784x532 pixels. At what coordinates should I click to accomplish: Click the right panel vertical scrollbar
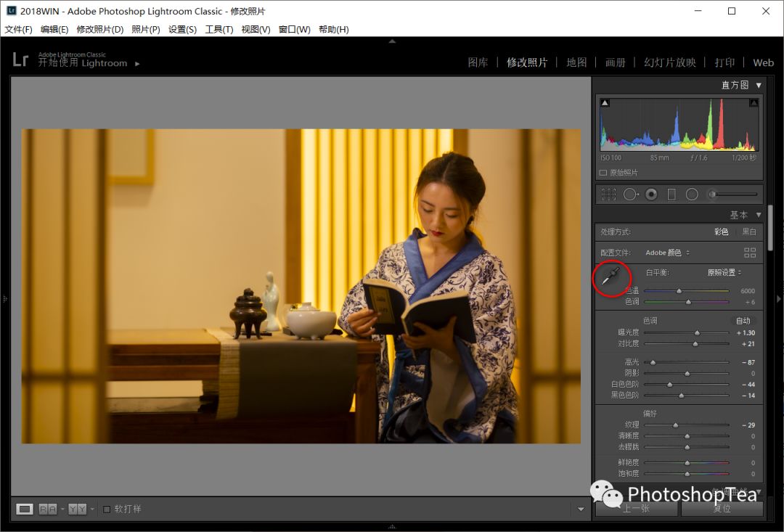pyautogui.click(x=770, y=227)
